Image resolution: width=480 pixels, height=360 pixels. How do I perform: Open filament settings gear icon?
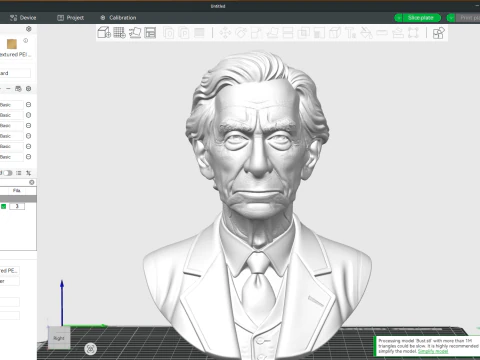coord(29,89)
